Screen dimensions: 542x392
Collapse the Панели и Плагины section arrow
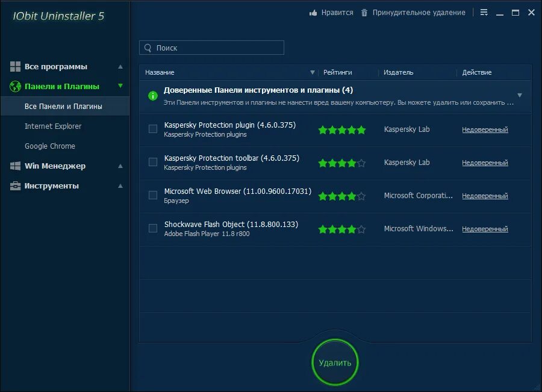(120, 86)
